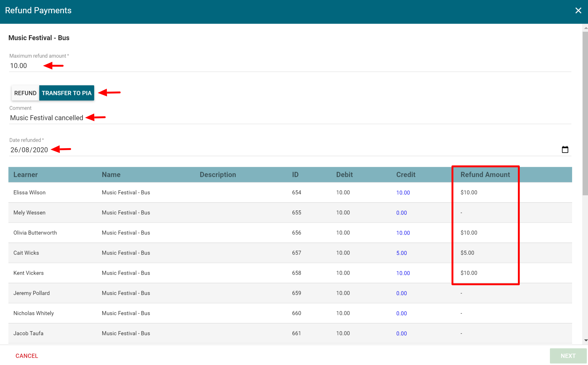Open Mely Wessen's 0.00 credit link
Viewport: 588px width, 365px height.
coord(402,213)
